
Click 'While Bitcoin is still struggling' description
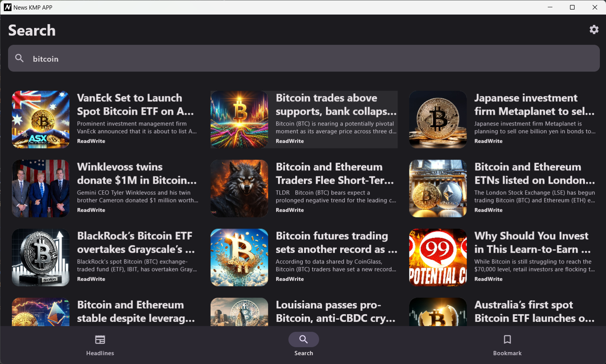click(x=535, y=265)
